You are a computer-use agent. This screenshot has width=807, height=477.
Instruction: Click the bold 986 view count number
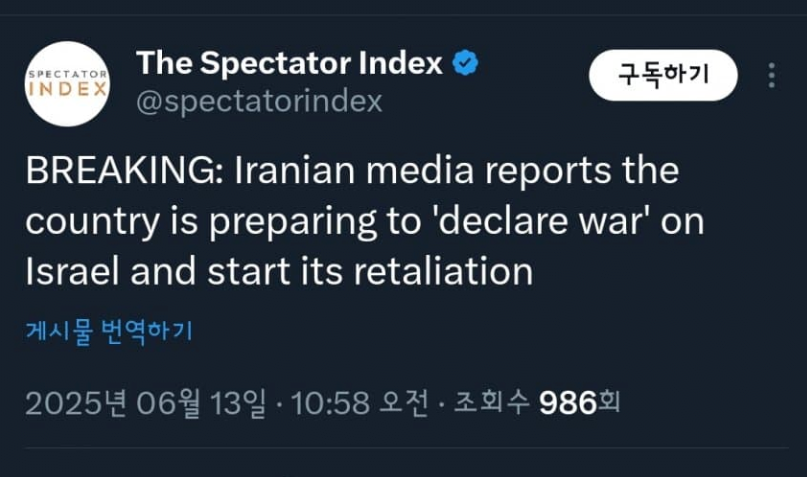coord(567,403)
